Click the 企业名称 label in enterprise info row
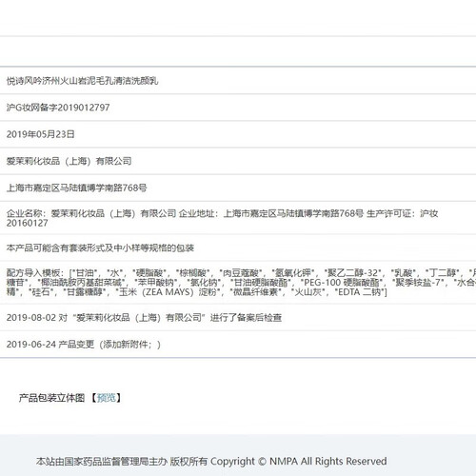The width and height of the screenshot is (476, 476). pyautogui.click(x=24, y=213)
